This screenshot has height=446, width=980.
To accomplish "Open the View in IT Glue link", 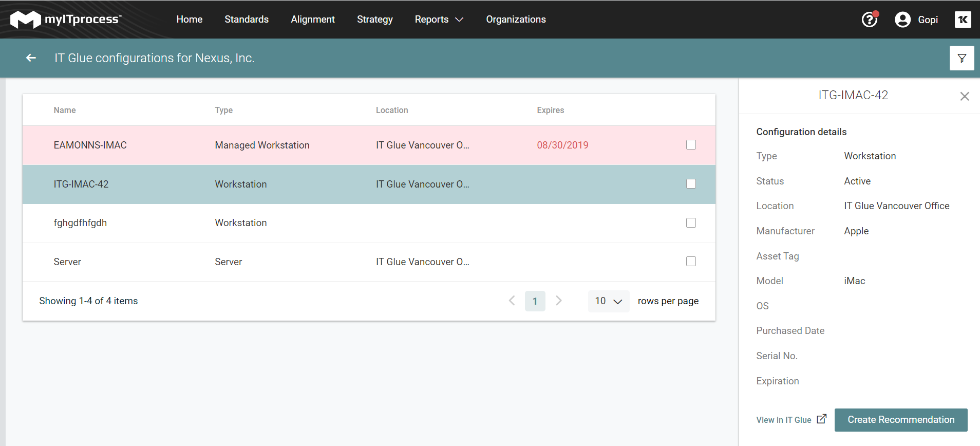I will [x=784, y=420].
